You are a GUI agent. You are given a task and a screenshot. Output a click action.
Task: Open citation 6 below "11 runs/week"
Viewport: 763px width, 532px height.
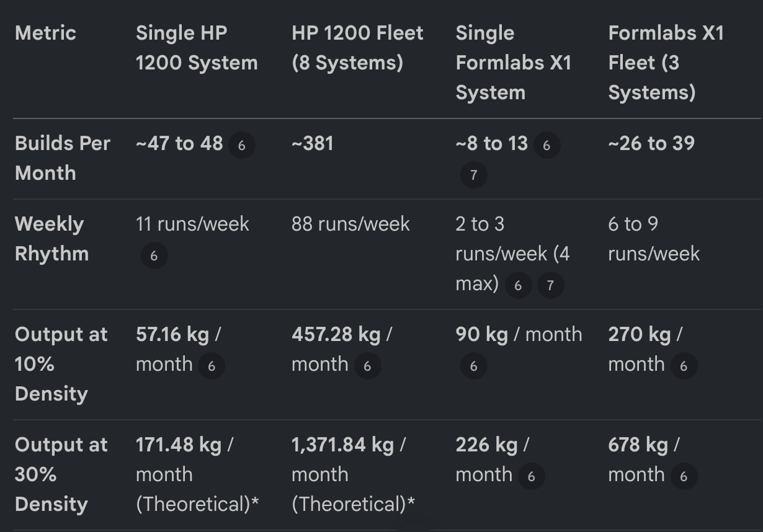[154, 256]
